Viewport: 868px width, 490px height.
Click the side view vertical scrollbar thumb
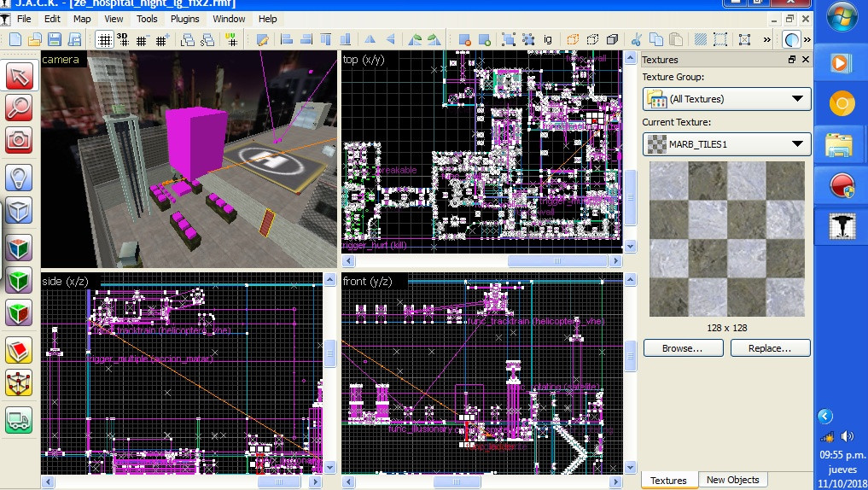pos(330,353)
